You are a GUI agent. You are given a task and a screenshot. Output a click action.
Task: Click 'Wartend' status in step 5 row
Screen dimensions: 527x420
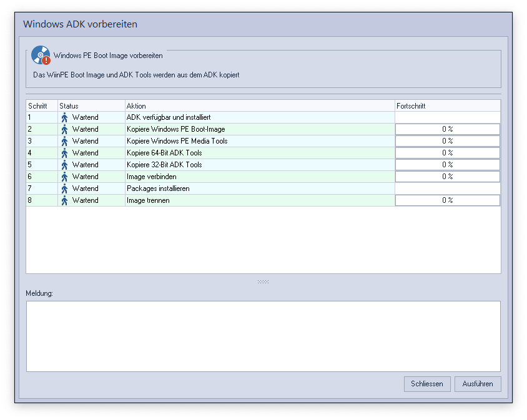[x=86, y=165]
